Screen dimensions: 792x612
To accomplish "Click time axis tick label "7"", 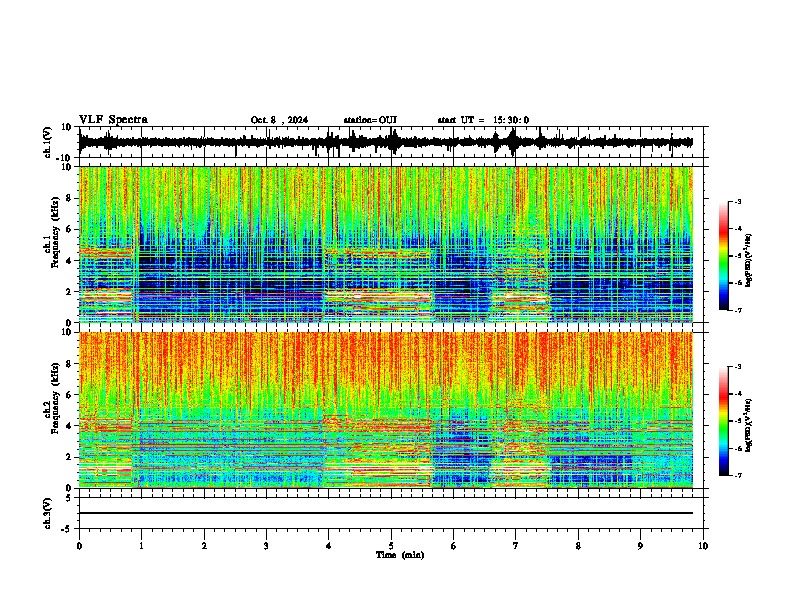I will coord(516,546).
